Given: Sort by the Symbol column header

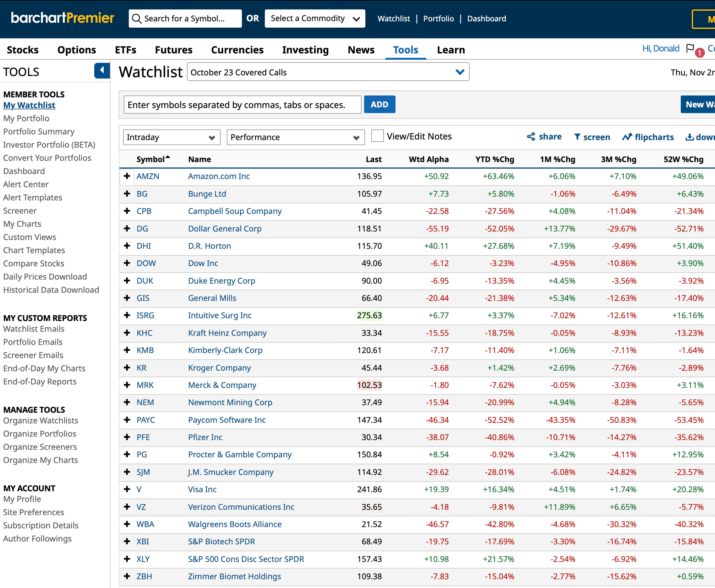Looking at the screenshot, I should 153,159.
